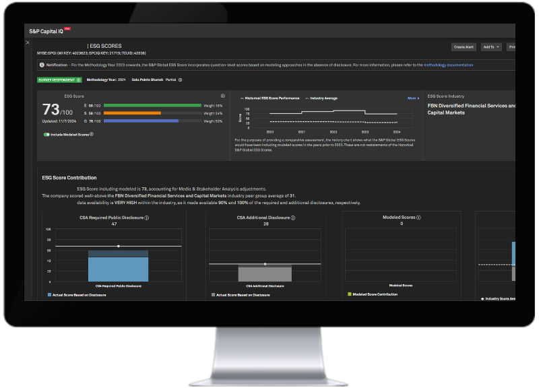Screen dimensions: 539x392
Task: Click the ESG Score Contribution heading
Action: click(x=69, y=178)
